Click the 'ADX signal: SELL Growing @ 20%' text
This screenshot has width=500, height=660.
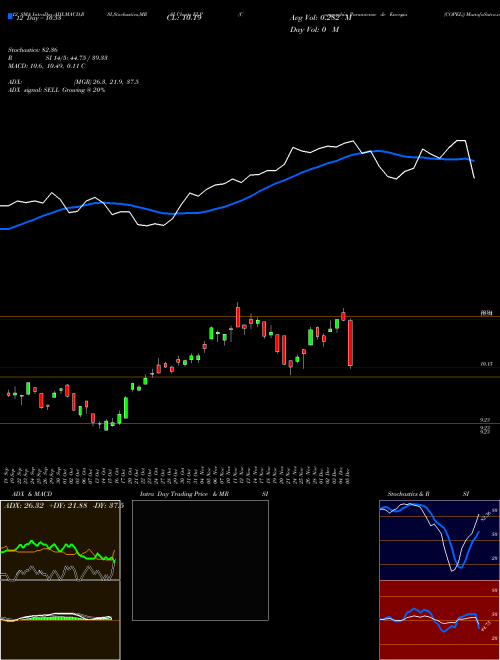[56, 90]
